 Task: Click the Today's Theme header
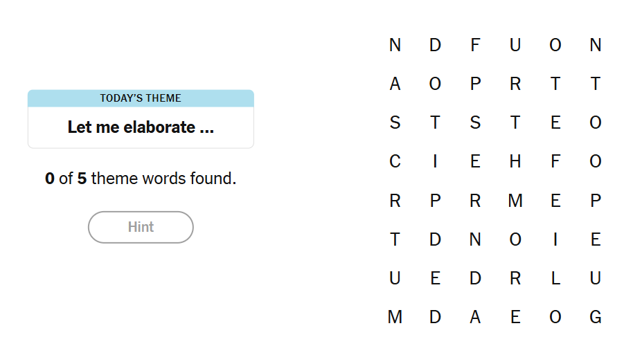(141, 98)
